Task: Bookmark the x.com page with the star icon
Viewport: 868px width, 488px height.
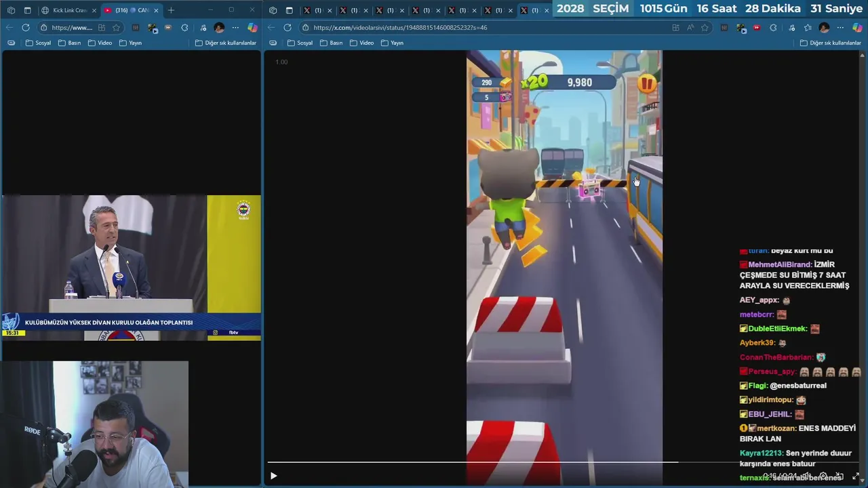Action: (705, 28)
